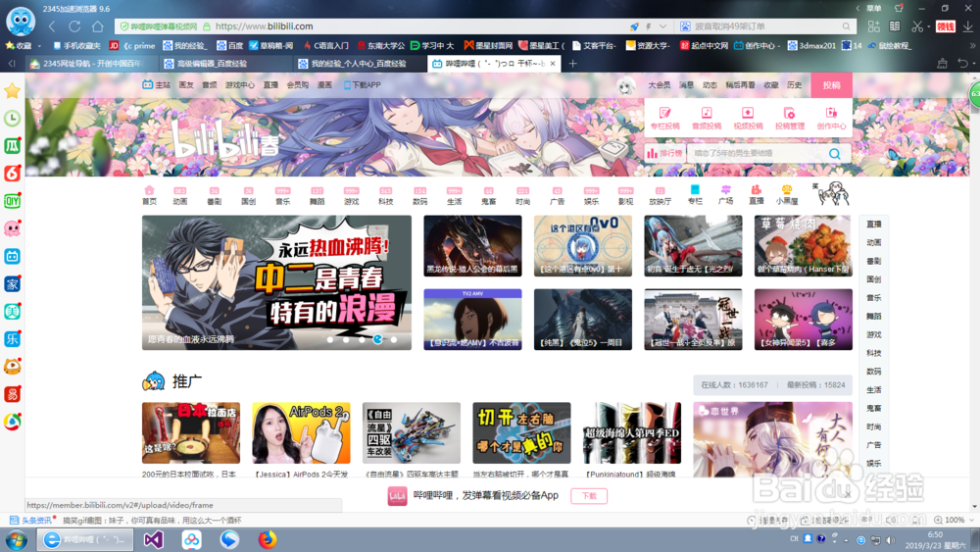This screenshot has width=980, height=552.
Task: Open 创作中心 creation center icon
Action: [831, 118]
